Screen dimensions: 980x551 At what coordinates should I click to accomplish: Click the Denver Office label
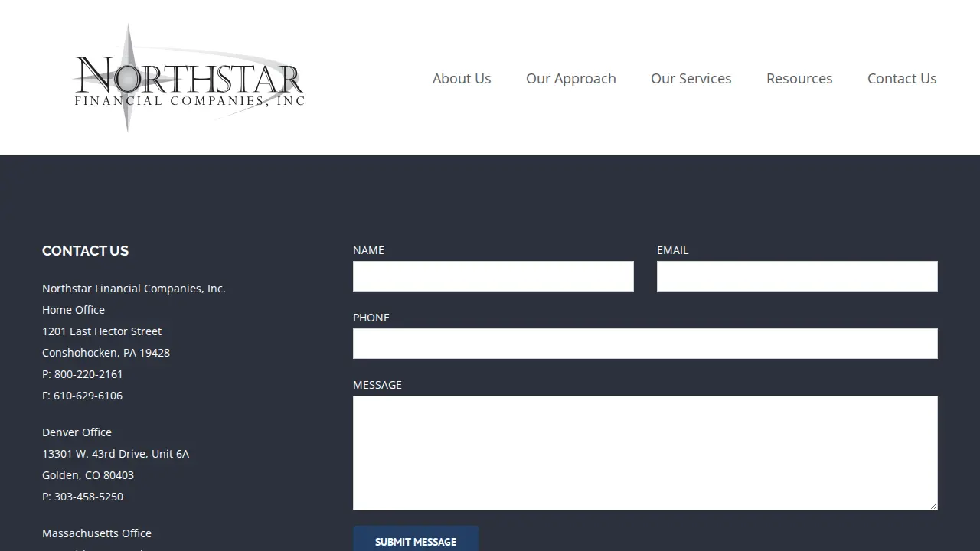77,432
